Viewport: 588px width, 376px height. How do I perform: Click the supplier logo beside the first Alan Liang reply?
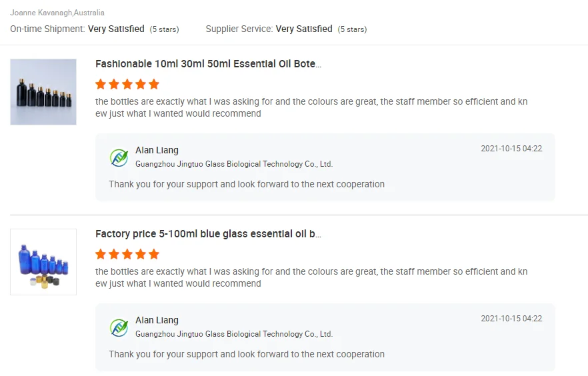119,157
